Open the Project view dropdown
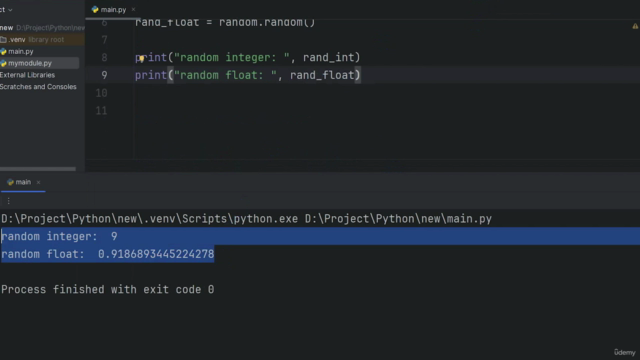 click(6, 9)
